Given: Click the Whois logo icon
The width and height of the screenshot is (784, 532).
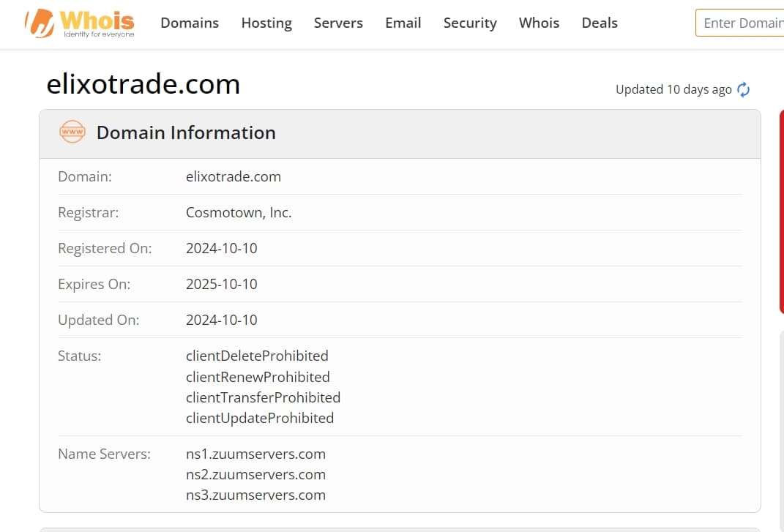Looking at the screenshot, I should [80, 23].
